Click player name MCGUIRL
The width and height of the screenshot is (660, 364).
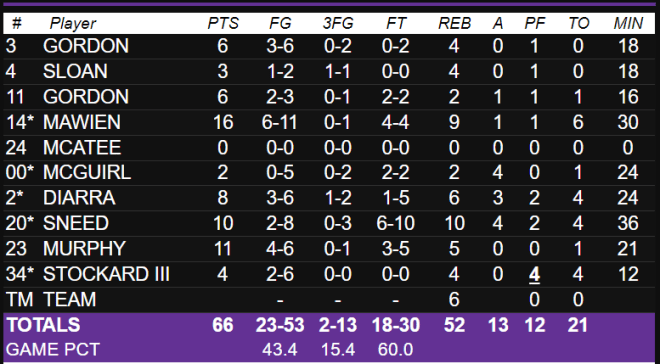[87, 173]
